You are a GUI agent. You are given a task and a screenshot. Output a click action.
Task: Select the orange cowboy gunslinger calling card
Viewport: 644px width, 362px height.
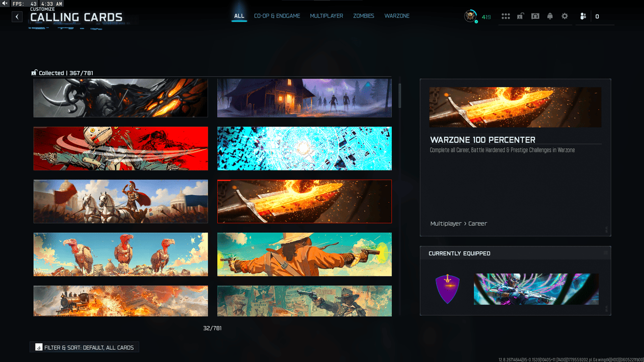click(x=304, y=254)
